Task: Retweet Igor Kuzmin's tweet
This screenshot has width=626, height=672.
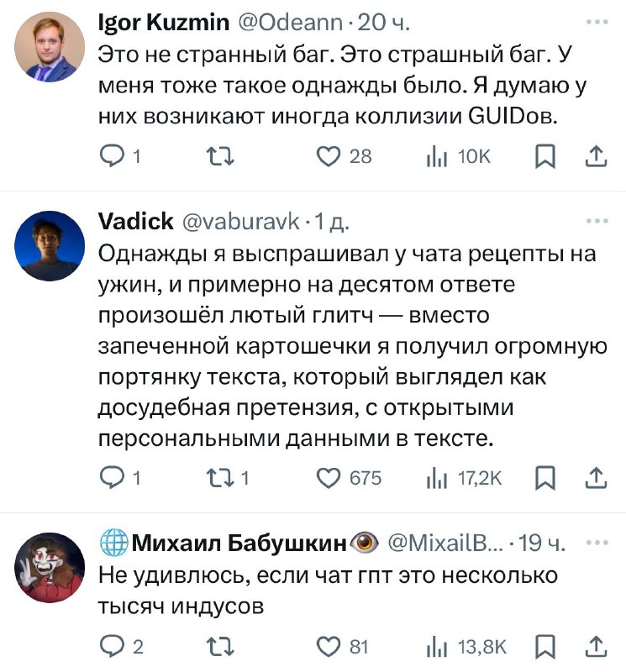Action: [x=220, y=156]
